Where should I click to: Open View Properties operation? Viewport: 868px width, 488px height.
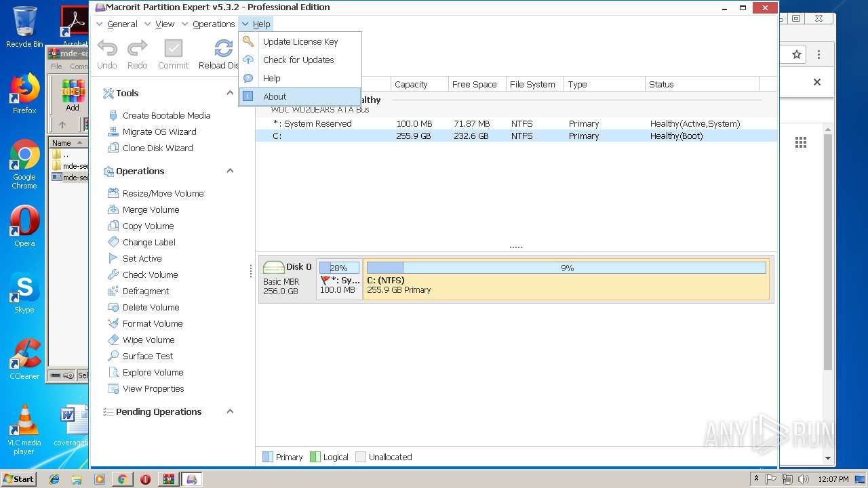pyautogui.click(x=146, y=388)
